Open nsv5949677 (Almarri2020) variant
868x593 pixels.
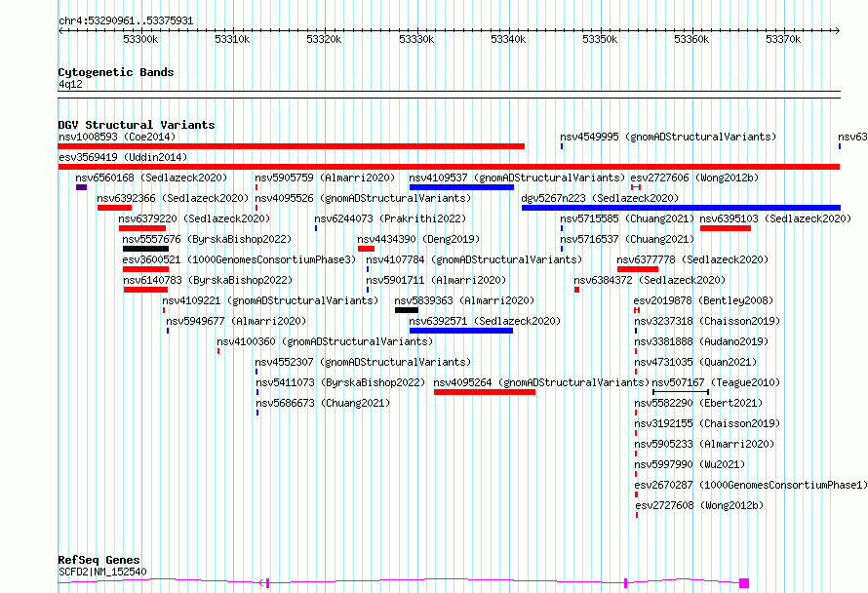[x=236, y=321]
